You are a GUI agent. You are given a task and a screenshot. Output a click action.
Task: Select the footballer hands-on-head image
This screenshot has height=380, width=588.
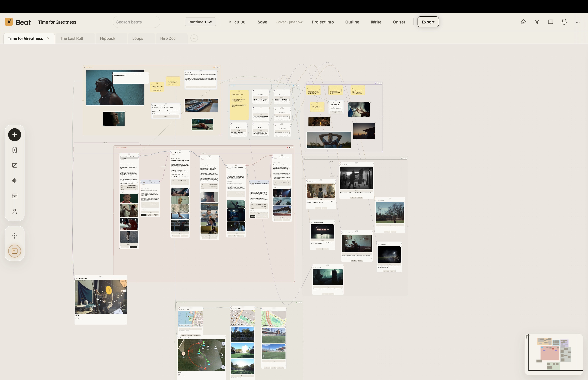(x=328, y=140)
